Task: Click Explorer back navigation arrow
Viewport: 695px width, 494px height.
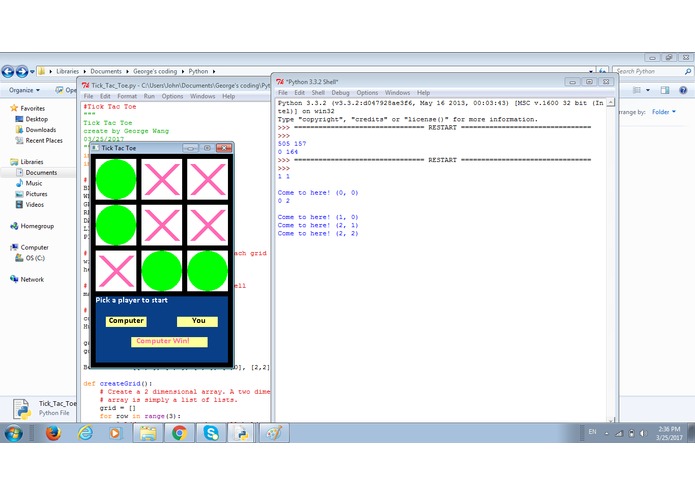Action: (8, 71)
